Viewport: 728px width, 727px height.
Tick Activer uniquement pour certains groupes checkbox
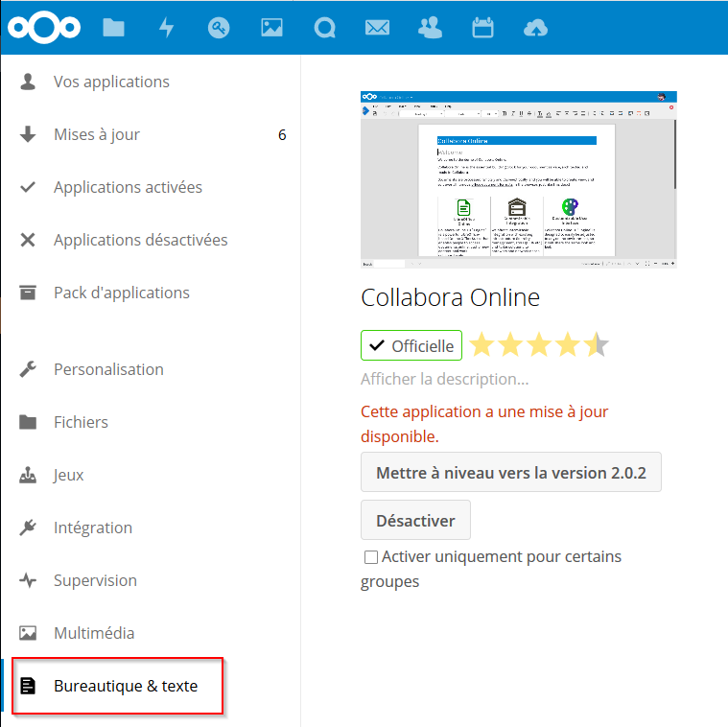(371, 557)
